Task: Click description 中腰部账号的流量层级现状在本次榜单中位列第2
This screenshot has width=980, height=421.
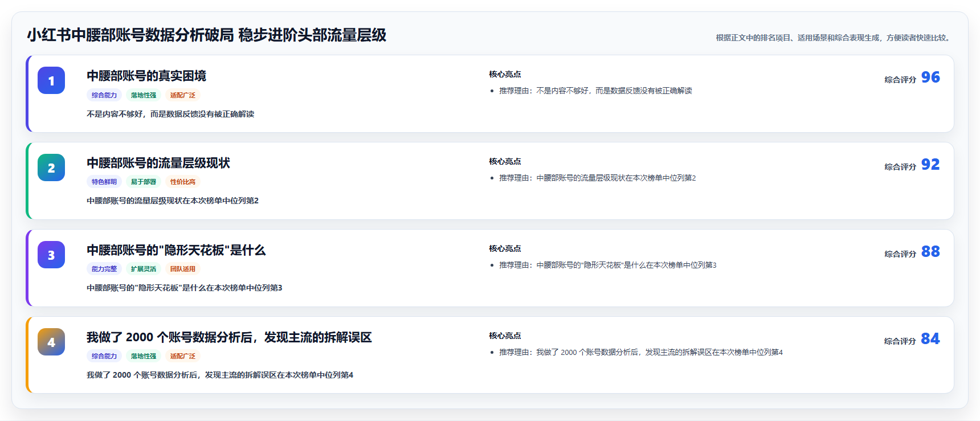Action: pos(173,201)
